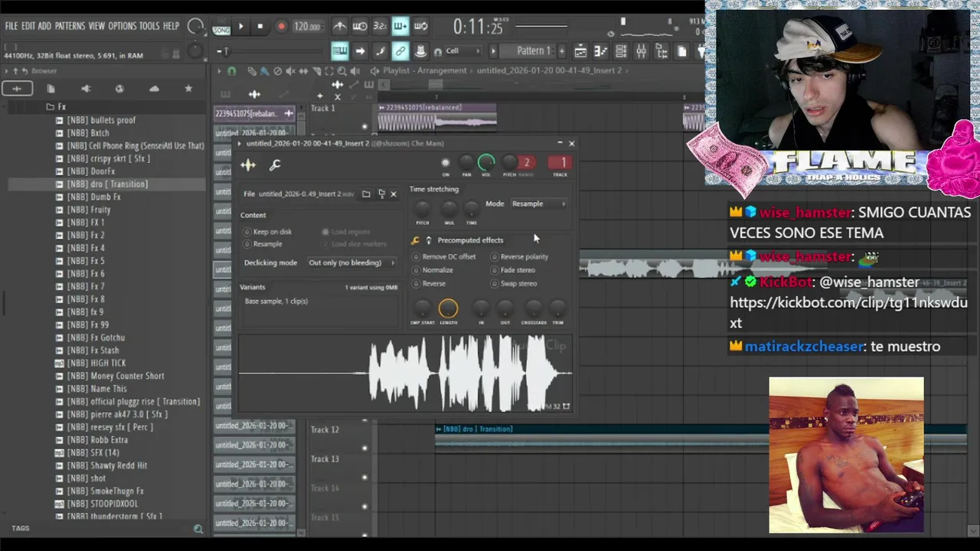980x551 pixels.
Task: Click the channel PITCH knob
Action: [508, 162]
